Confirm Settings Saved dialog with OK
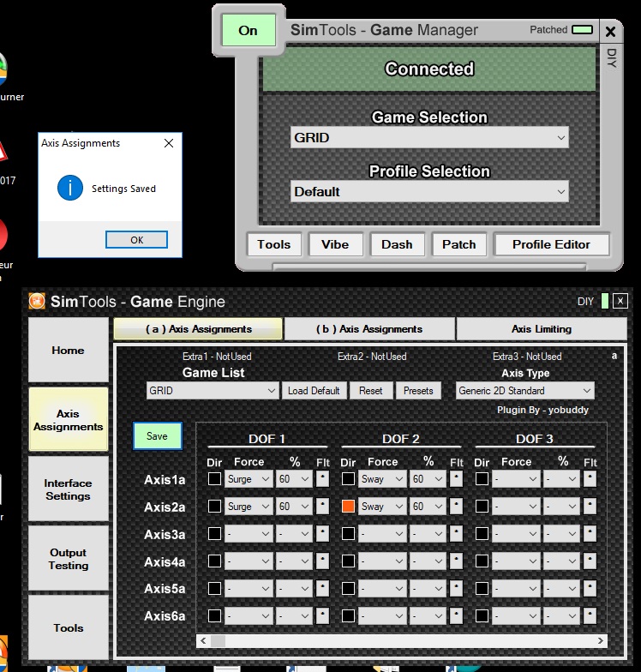This screenshot has width=641, height=672. pyautogui.click(x=137, y=240)
